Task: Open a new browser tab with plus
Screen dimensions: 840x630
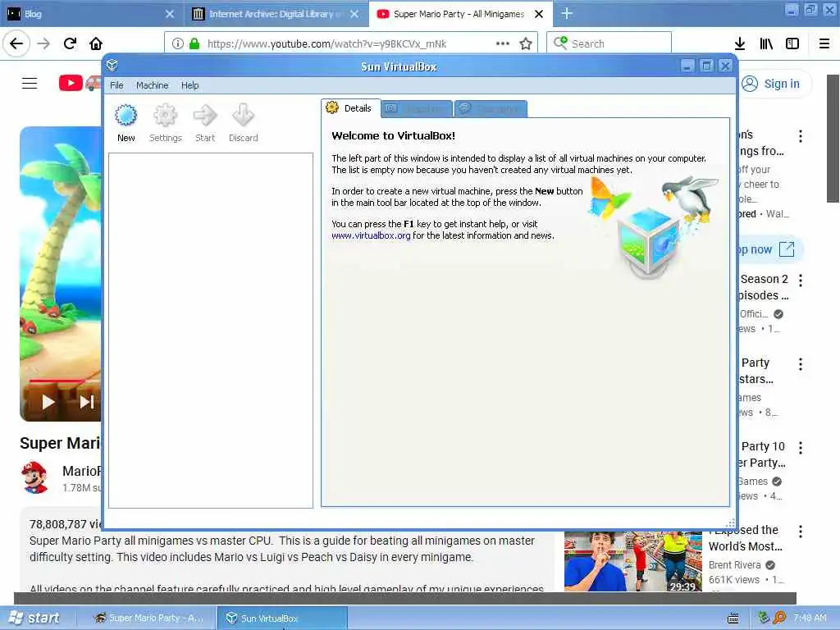Action: tap(567, 13)
